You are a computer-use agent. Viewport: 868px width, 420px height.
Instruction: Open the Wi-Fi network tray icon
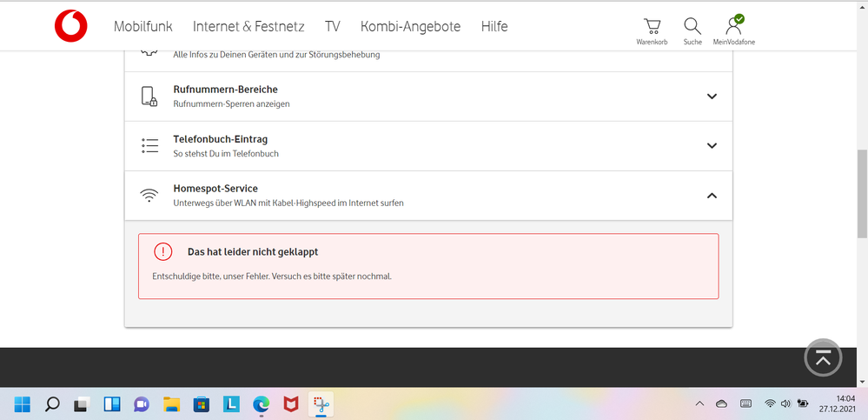tap(770, 404)
